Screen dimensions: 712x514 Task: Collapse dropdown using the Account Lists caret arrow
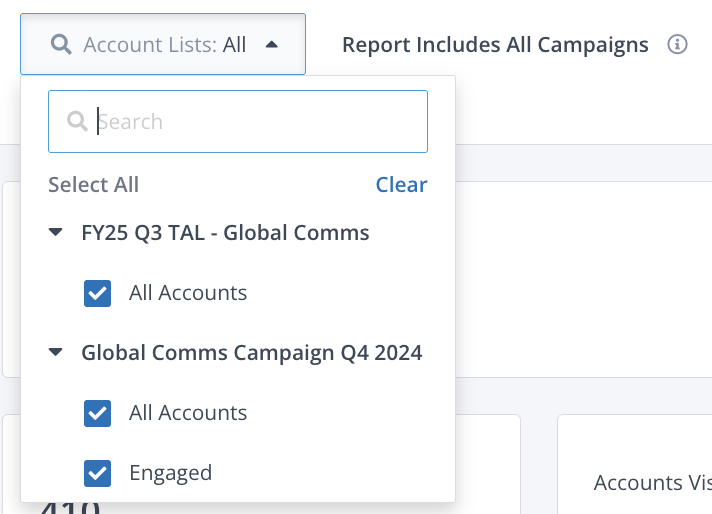coord(271,45)
